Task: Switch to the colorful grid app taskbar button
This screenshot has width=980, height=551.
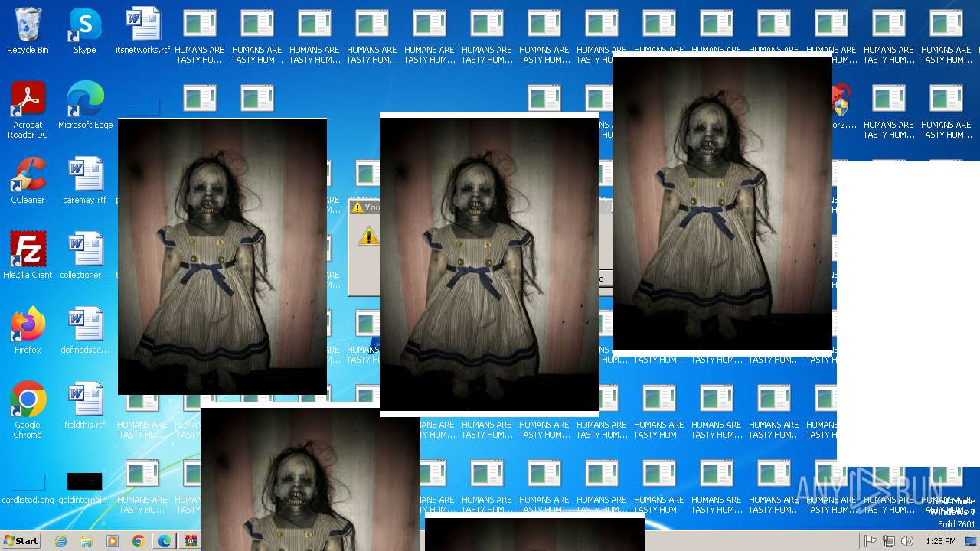Action: click(x=190, y=541)
